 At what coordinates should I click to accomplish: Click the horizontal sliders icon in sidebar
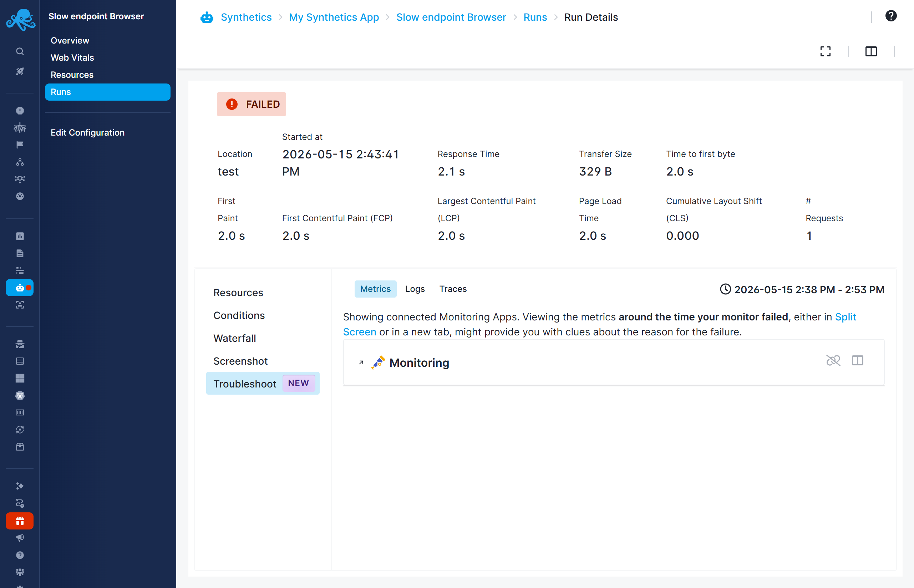coord(20,271)
